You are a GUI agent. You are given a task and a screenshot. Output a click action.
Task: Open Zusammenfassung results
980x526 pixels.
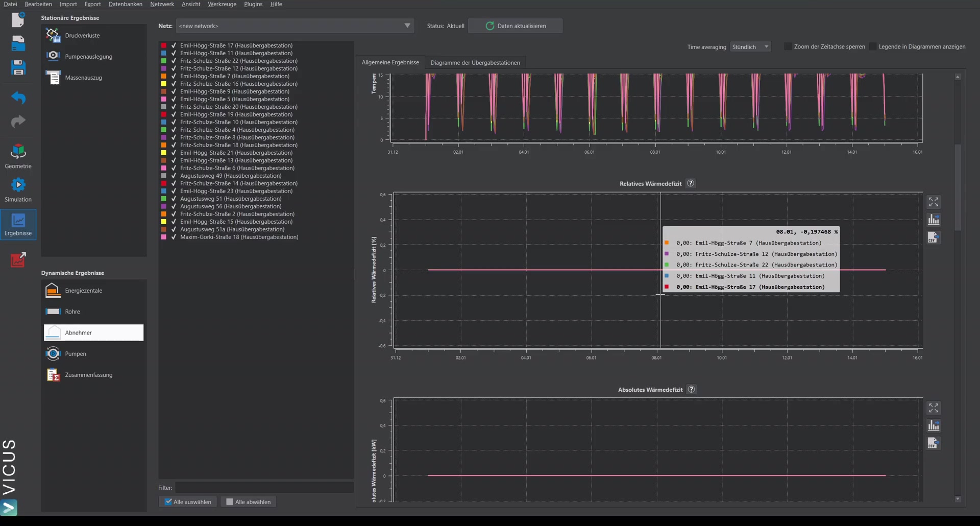(x=93, y=375)
